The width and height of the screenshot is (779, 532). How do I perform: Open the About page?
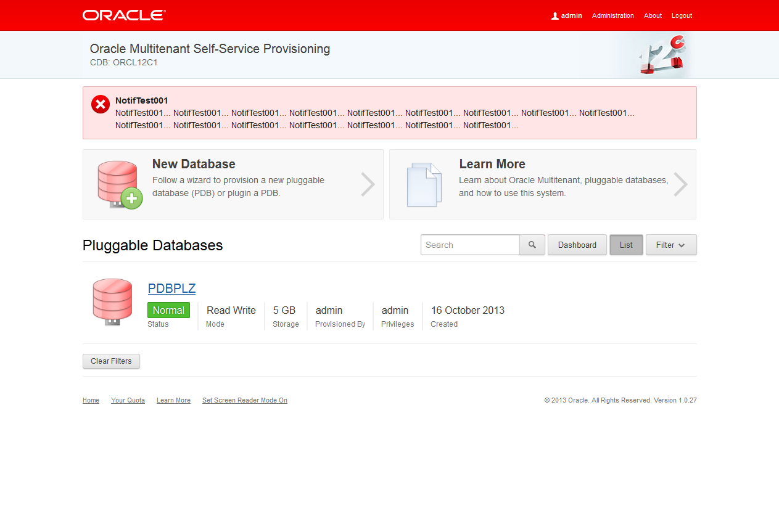[x=653, y=16]
